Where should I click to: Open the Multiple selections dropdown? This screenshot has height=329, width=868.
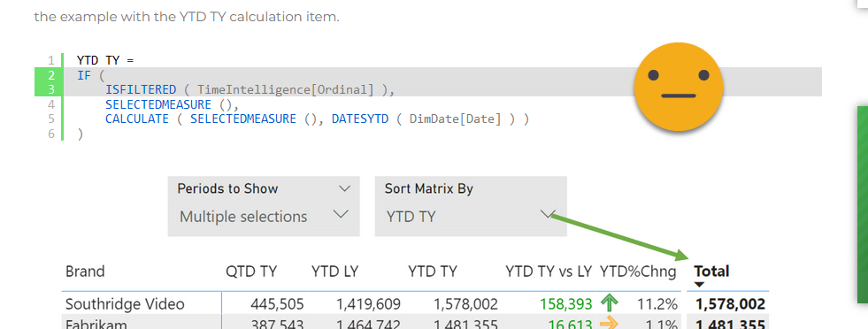point(264,216)
